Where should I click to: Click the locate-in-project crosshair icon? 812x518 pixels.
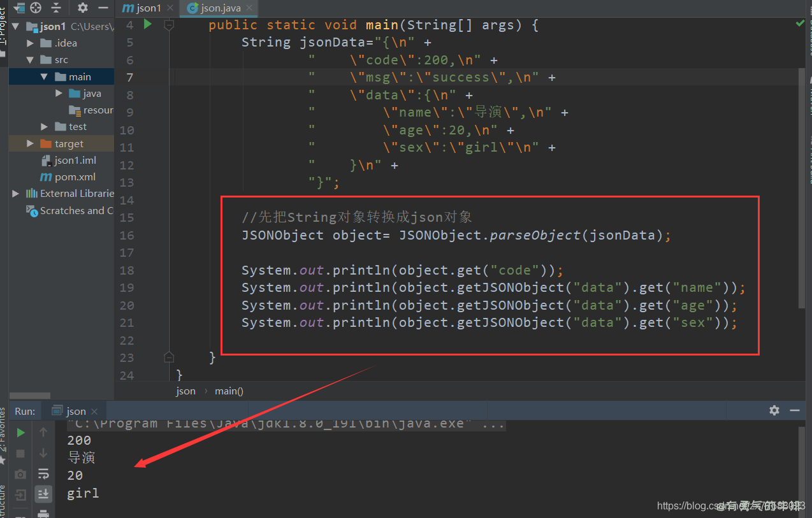pyautogui.click(x=36, y=8)
